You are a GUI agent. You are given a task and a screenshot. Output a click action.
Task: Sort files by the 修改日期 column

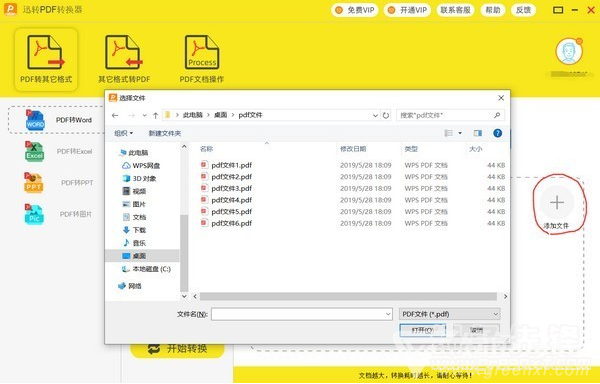(x=353, y=149)
